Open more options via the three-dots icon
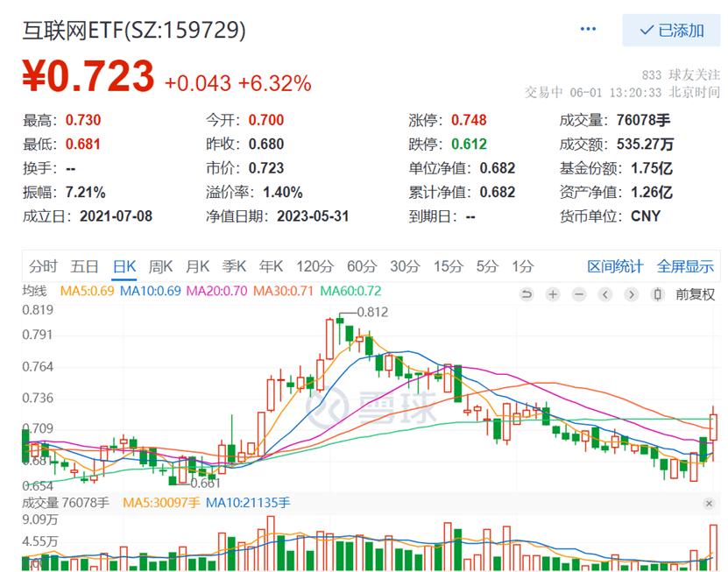 pos(589,28)
